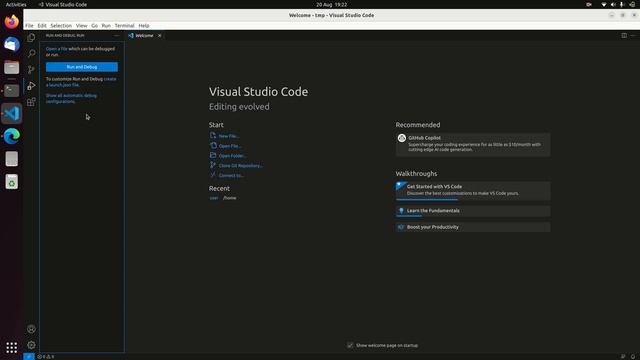Click the blue Run and Debug button
Image resolution: width=640 pixels, height=360 pixels.
tap(82, 67)
